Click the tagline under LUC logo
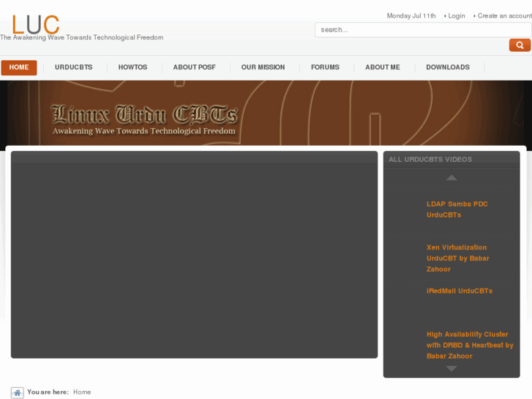532x399 pixels. tap(81, 37)
